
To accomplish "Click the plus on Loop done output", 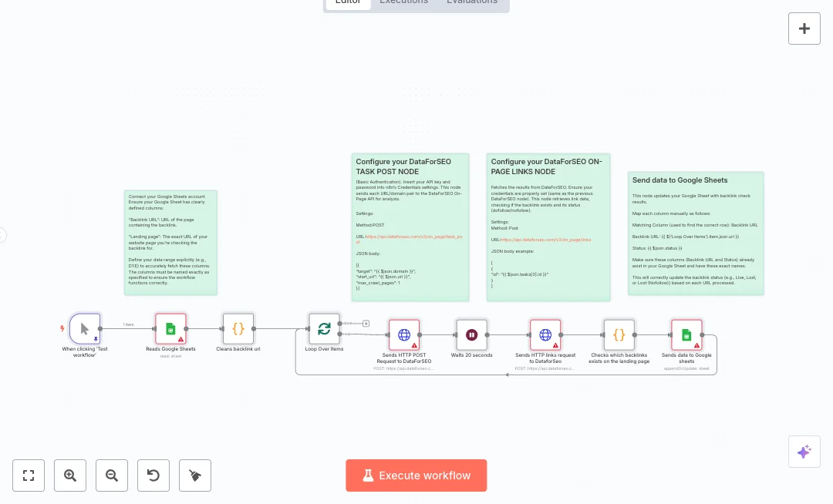I will 366,323.
